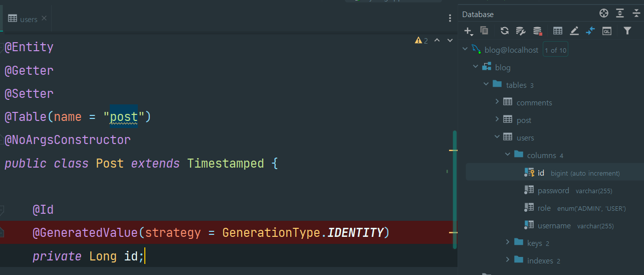Viewport: 644px width, 275px height.
Task: Open the '1 of 10' schema selector
Action: pyautogui.click(x=555, y=50)
